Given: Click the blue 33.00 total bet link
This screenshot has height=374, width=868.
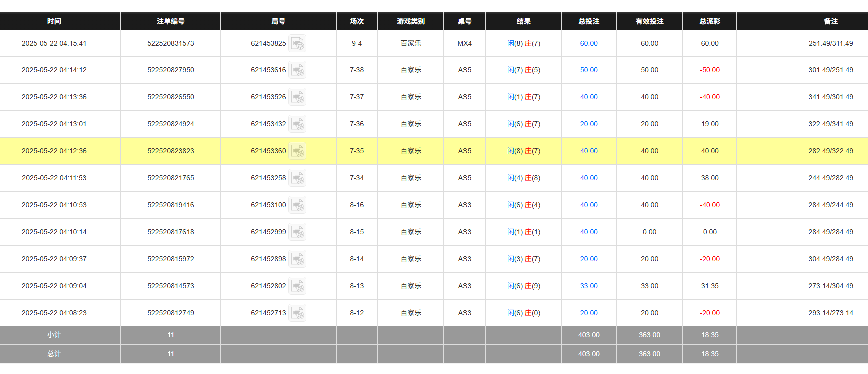Looking at the screenshot, I should (x=589, y=286).
